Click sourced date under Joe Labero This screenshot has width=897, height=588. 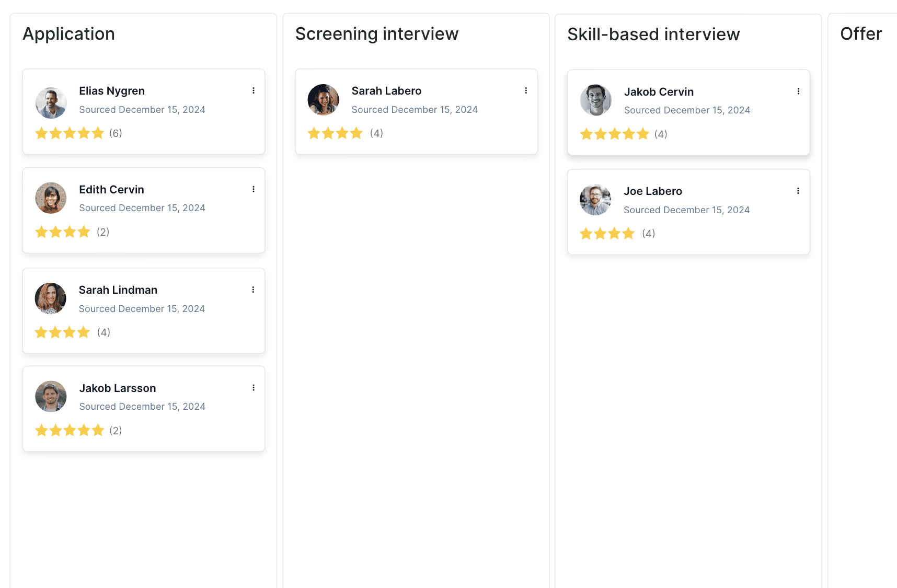(686, 210)
